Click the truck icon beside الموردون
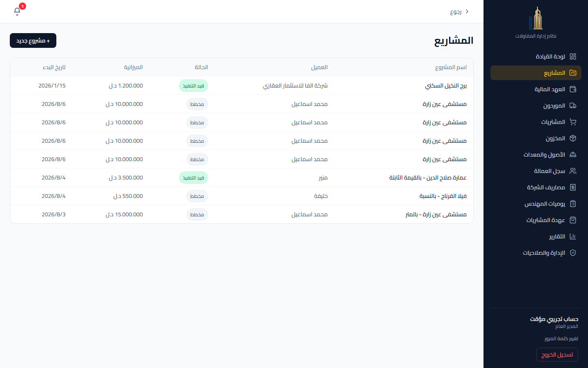This screenshot has width=588, height=368. [573, 105]
